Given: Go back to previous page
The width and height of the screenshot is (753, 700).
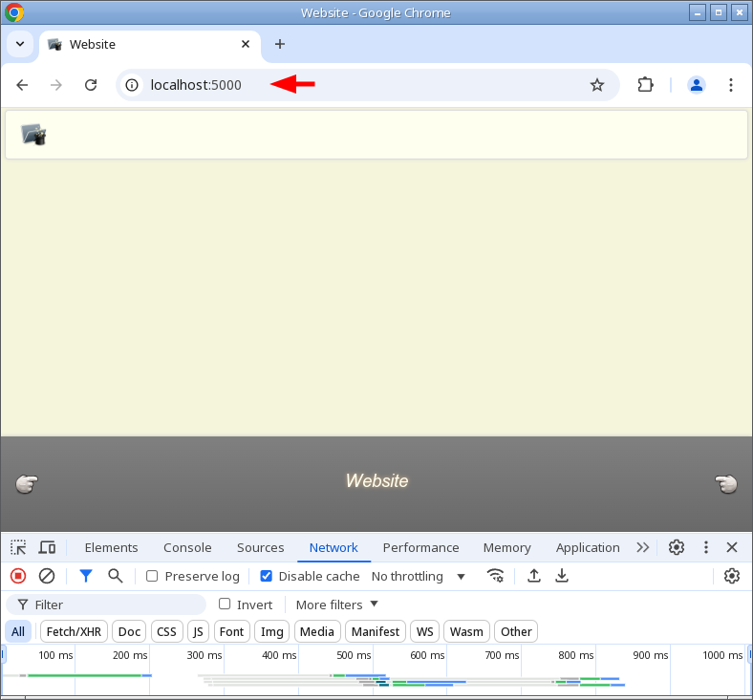Looking at the screenshot, I should click(22, 85).
